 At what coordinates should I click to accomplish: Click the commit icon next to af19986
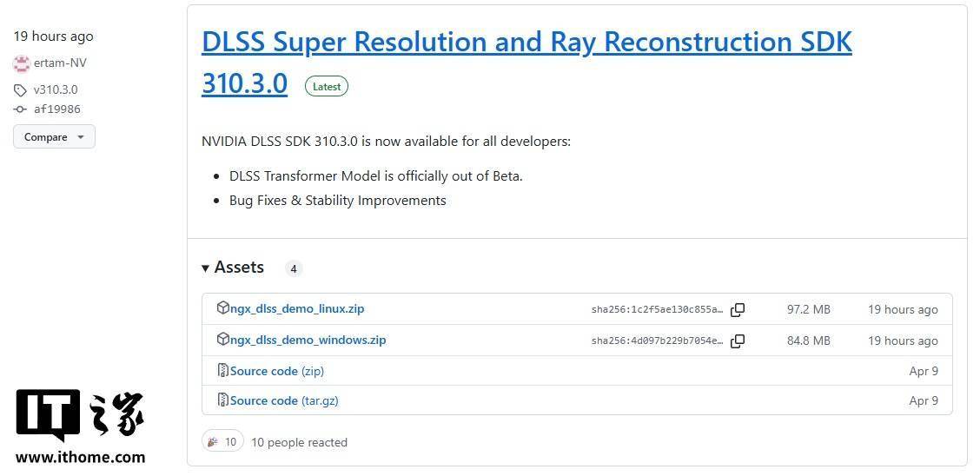pos(20,109)
